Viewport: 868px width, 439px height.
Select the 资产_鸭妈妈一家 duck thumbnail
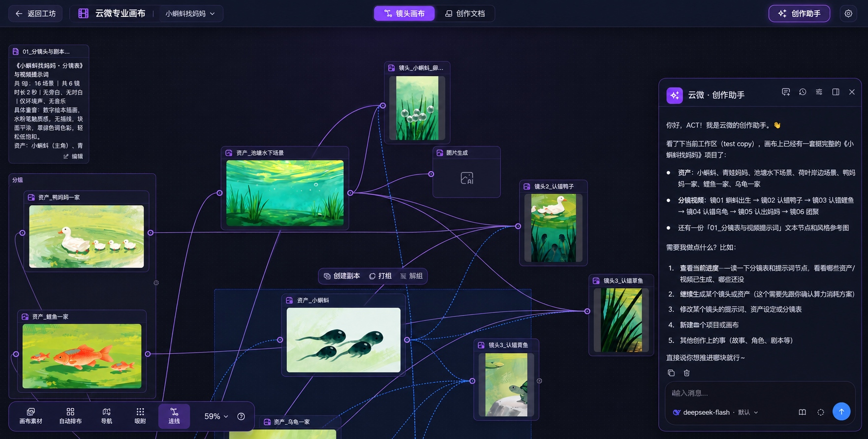click(87, 237)
